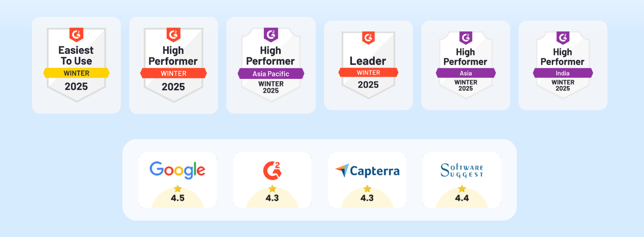Click the yellow WINTER ribbon
This screenshot has width=644, height=237.
pyautogui.click(x=76, y=73)
